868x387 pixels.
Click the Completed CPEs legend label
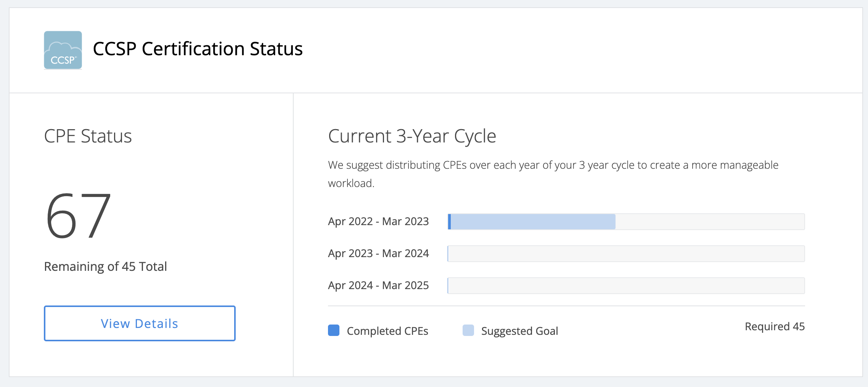tap(387, 331)
